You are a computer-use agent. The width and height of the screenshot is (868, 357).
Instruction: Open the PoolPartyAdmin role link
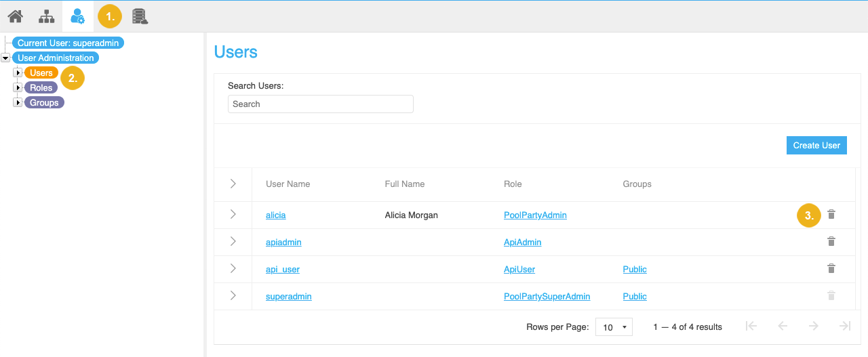point(535,215)
